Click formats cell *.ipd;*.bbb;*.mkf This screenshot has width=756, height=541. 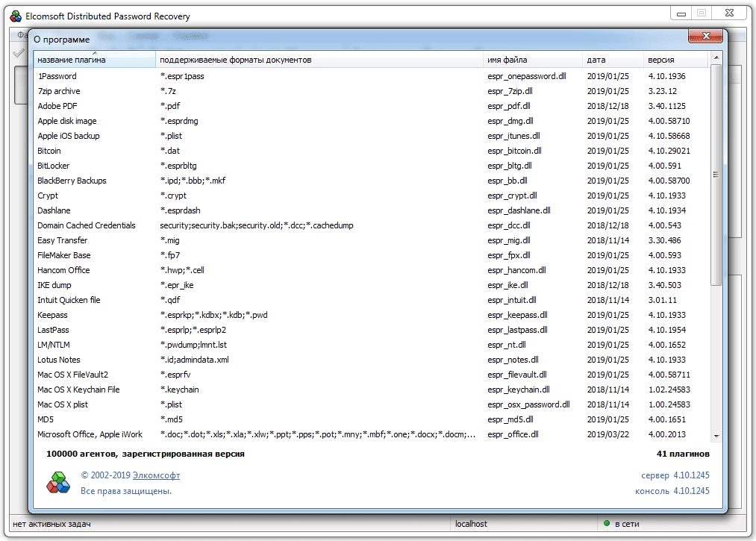(193, 181)
